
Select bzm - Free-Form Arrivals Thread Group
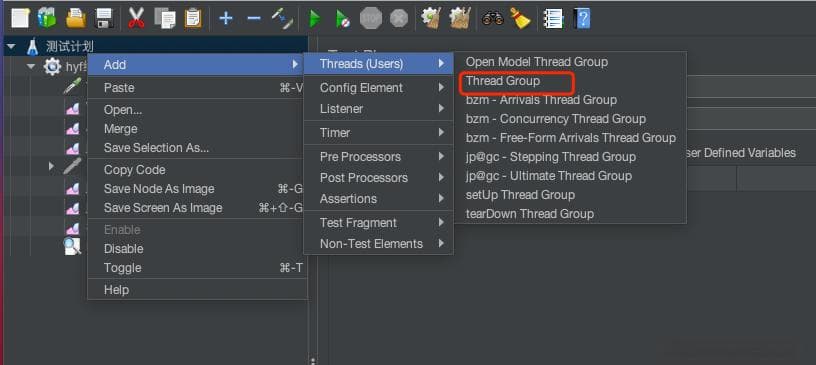coord(570,138)
